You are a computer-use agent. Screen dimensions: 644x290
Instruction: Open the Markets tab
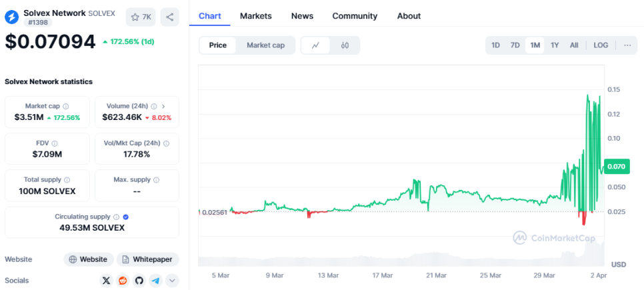coord(256,16)
